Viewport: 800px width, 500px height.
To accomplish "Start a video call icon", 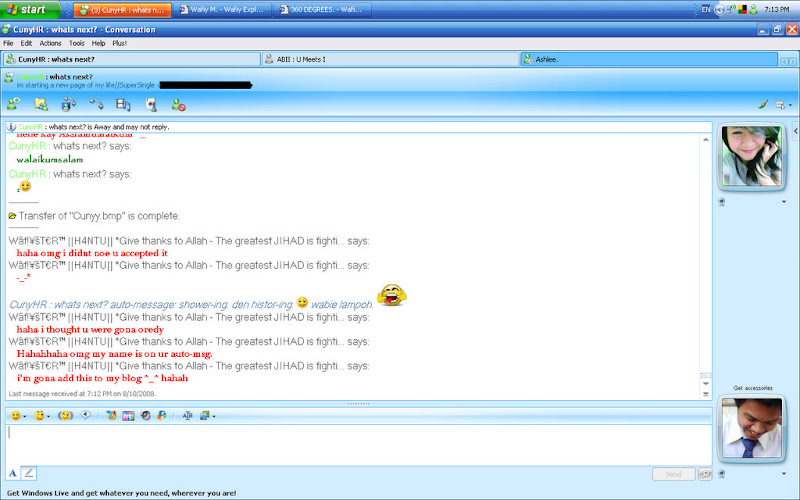I will tap(68, 105).
